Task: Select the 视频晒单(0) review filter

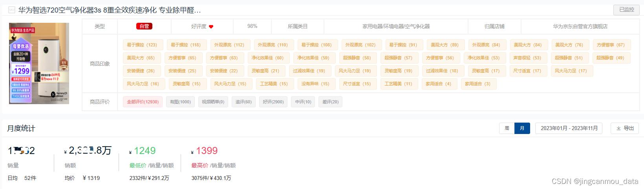Action: 213,102
